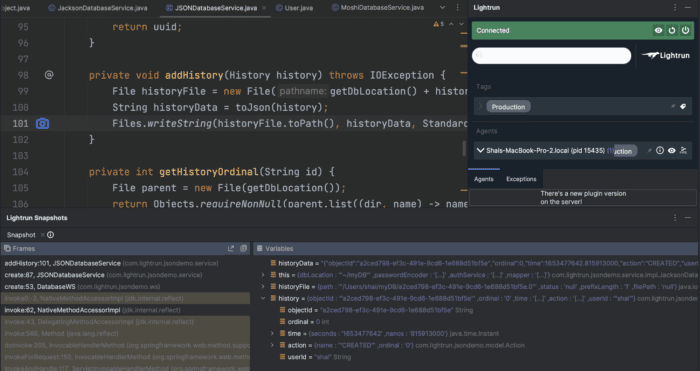The width and height of the screenshot is (700, 371).
Task: Toggle the eye icon on agent row
Action: (671, 150)
